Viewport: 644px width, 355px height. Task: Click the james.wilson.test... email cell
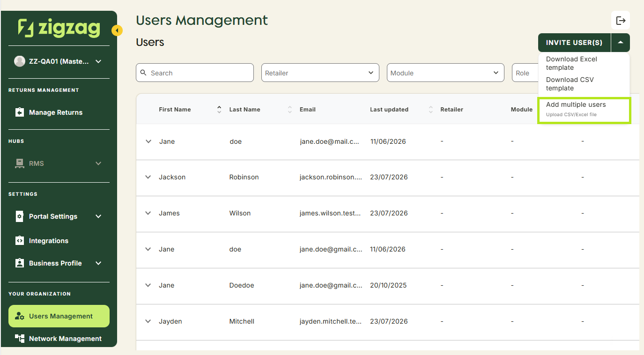[x=331, y=213]
